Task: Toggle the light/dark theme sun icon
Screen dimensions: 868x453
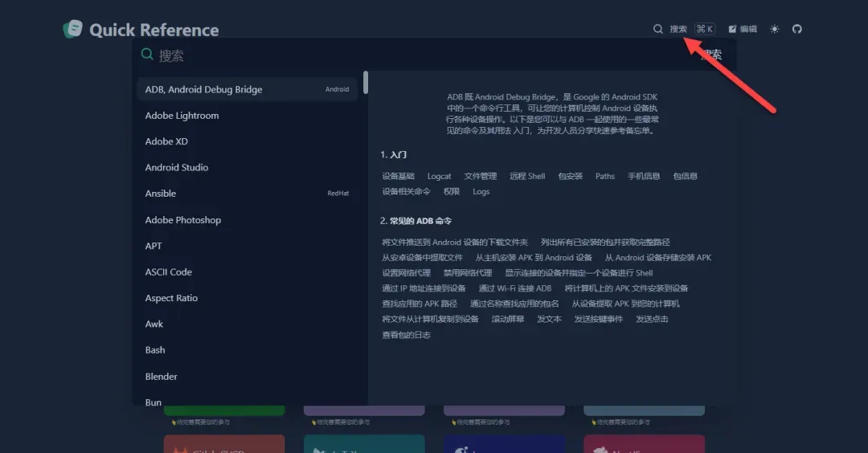Action: (775, 29)
